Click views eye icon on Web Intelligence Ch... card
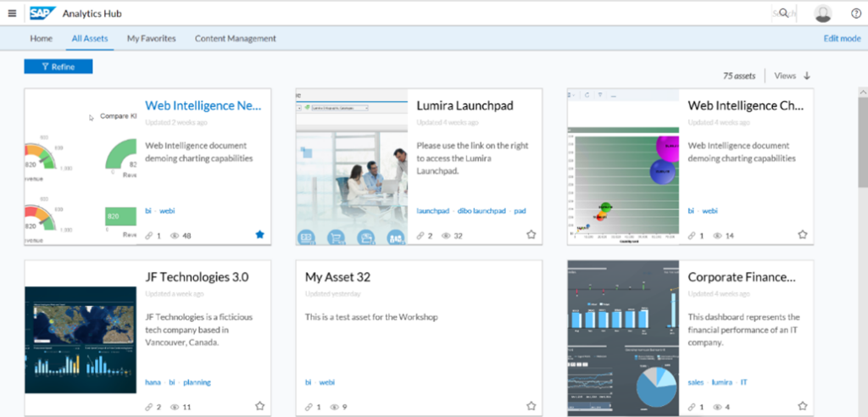The height and width of the screenshot is (417, 868). tap(717, 236)
